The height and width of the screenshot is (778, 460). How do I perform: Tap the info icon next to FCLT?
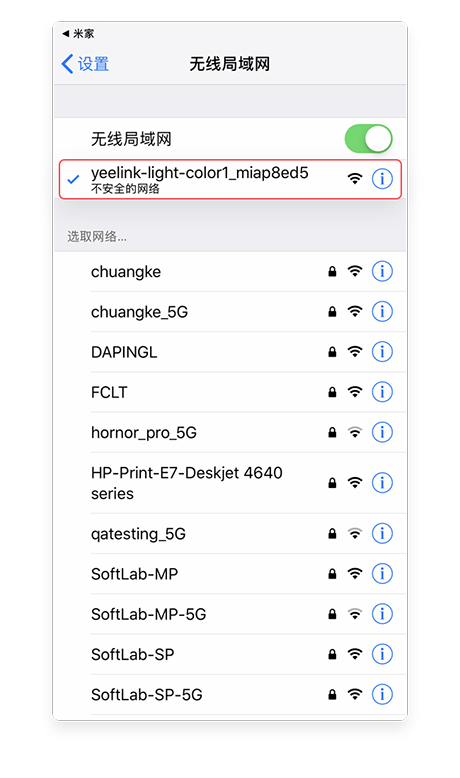click(x=382, y=392)
